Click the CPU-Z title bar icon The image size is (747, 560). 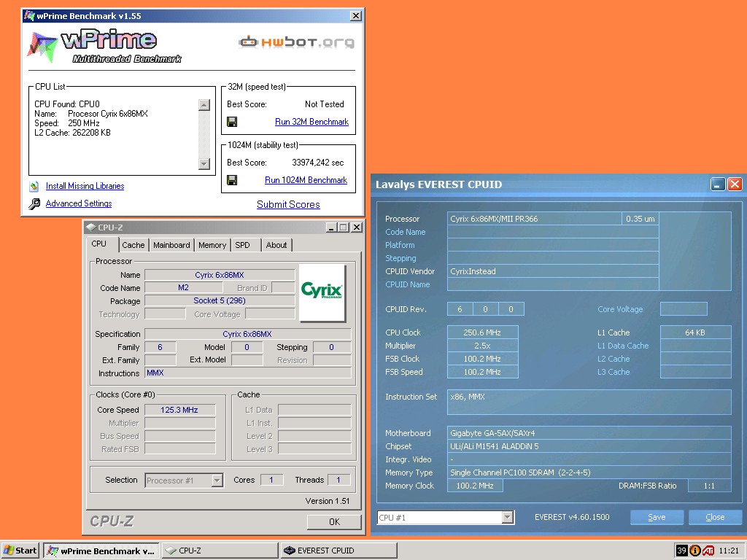[x=91, y=227]
